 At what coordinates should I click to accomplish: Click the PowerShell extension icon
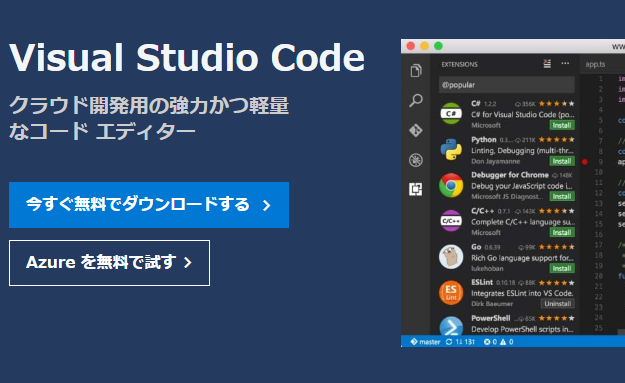[x=451, y=326]
